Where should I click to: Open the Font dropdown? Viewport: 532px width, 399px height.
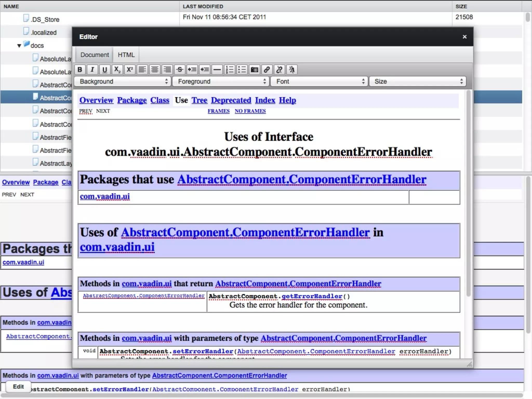(319, 82)
